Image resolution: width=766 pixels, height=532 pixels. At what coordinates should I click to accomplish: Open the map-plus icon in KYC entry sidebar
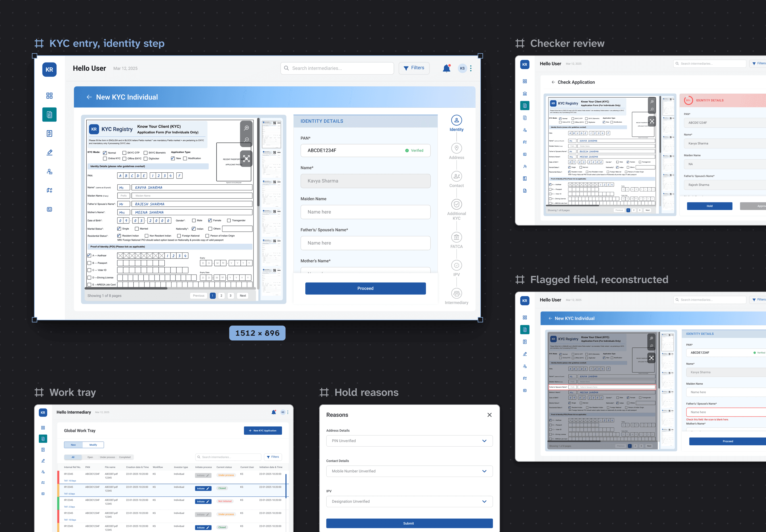click(x=49, y=190)
